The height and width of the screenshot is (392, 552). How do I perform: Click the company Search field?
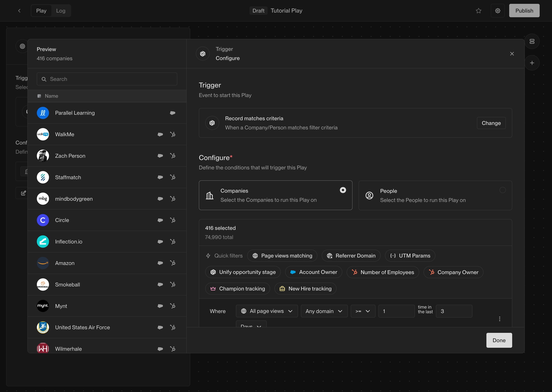[107, 79]
